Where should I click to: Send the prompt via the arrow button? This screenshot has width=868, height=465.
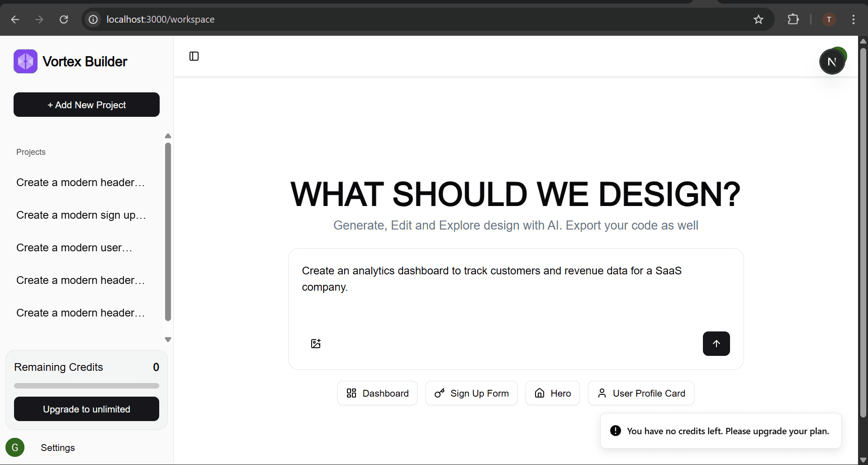click(x=716, y=344)
